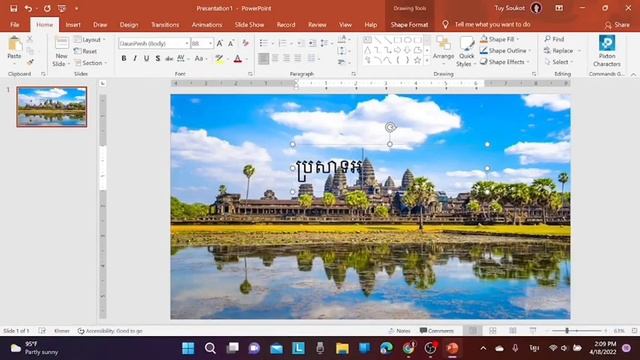
Task: Expand the Layout dropdown
Action: tap(90, 40)
